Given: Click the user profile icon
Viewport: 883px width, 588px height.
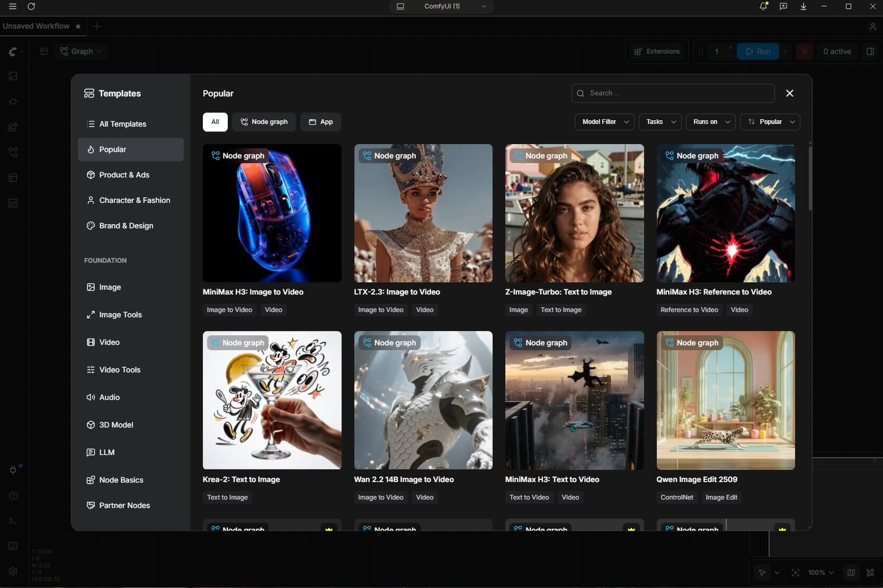Looking at the screenshot, I should pyautogui.click(x=873, y=26).
